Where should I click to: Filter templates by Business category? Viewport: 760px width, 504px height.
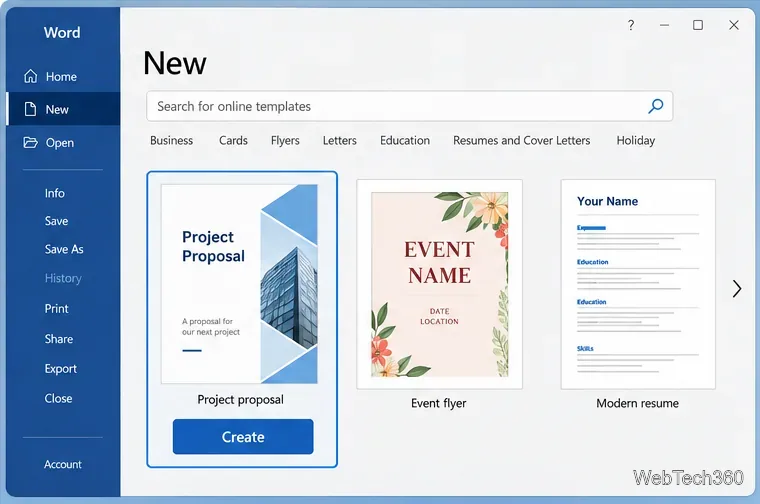172,141
